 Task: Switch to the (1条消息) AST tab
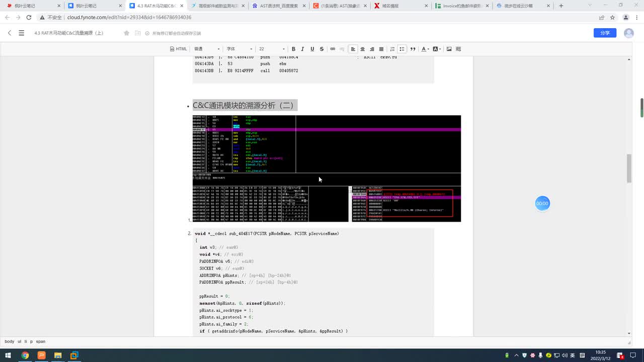pyautogui.click(x=339, y=6)
